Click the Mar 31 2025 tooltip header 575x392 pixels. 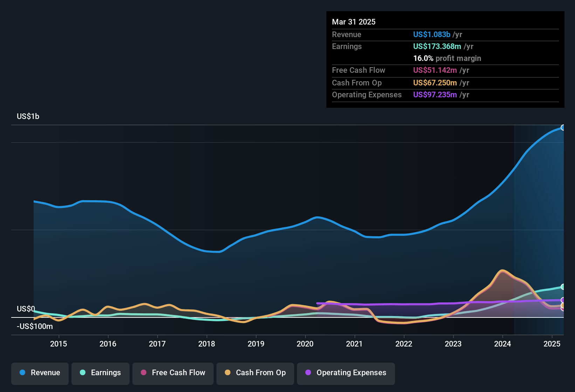(x=354, y=22)
